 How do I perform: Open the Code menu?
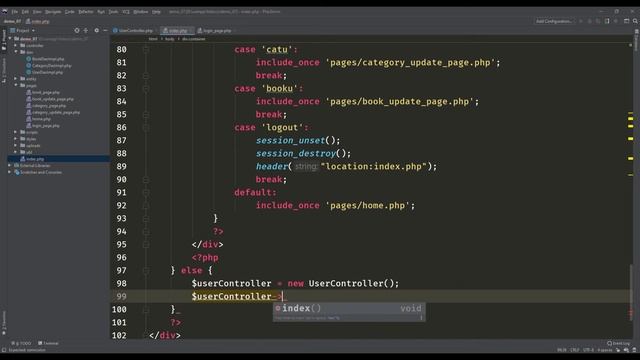pos(69,12)
